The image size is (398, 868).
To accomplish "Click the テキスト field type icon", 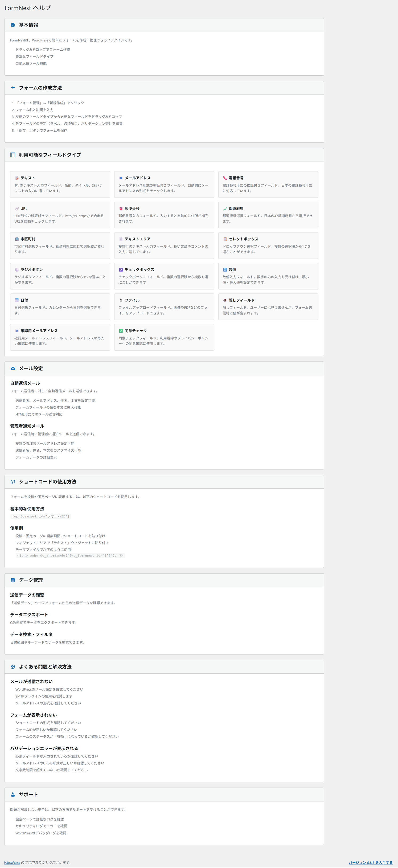I will [x=17, y=178].
